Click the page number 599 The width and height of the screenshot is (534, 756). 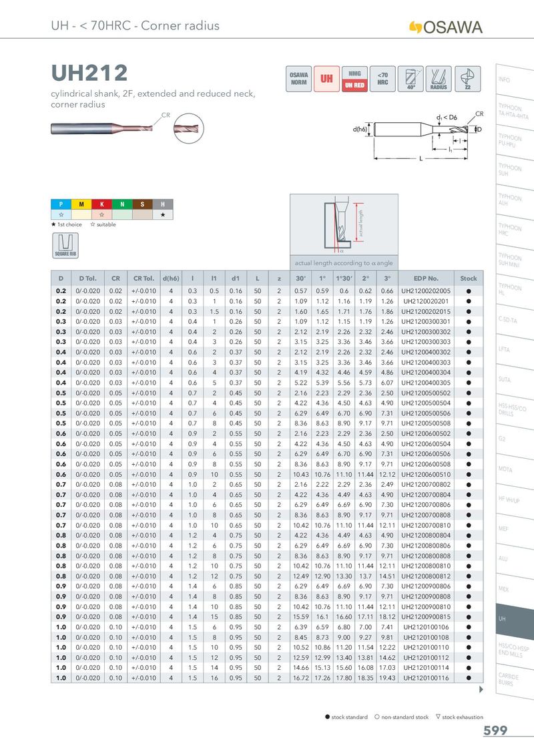pyautogui.click(x=495, y=731)
